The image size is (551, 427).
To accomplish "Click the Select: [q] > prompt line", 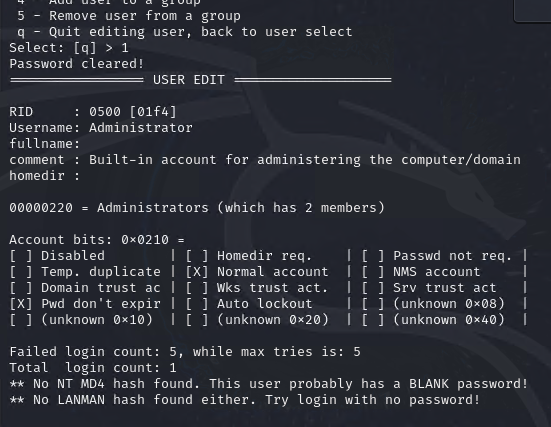I will (69, 48).
